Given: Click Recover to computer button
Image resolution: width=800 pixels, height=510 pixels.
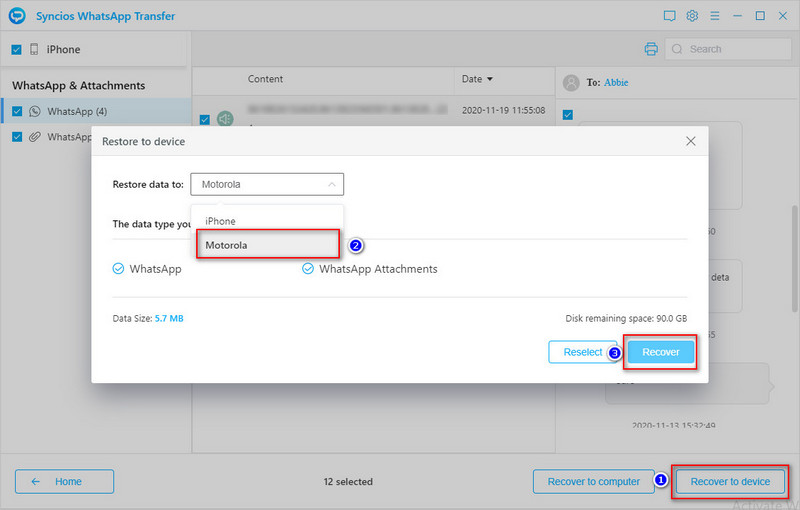Looking at the screenshot, I should pos(593,481).
